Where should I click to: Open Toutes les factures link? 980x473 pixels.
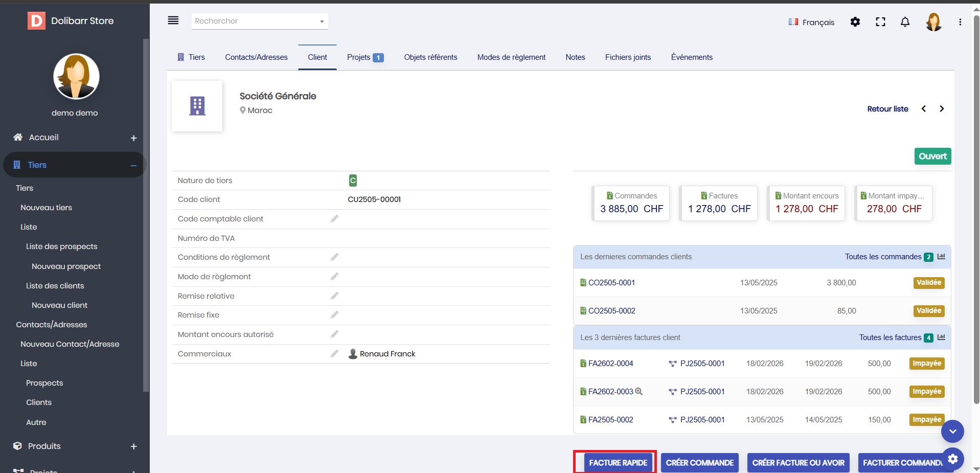click(890, 337)
